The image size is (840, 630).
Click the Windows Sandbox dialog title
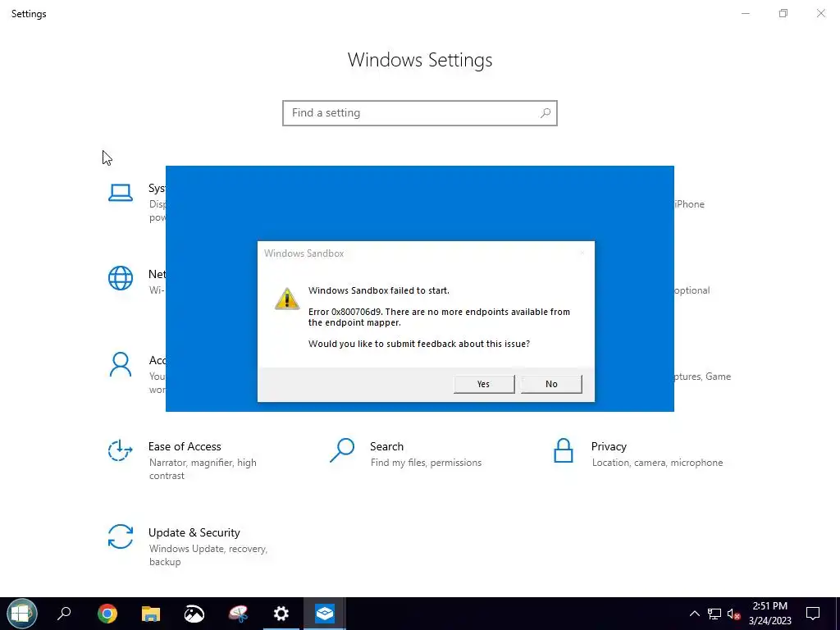point(304,253)
